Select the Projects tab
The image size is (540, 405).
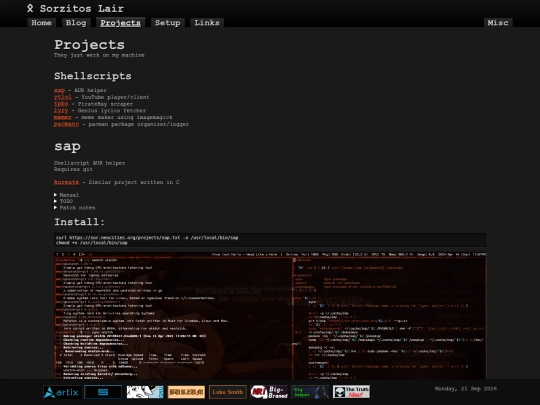click(x=121, y=23)
